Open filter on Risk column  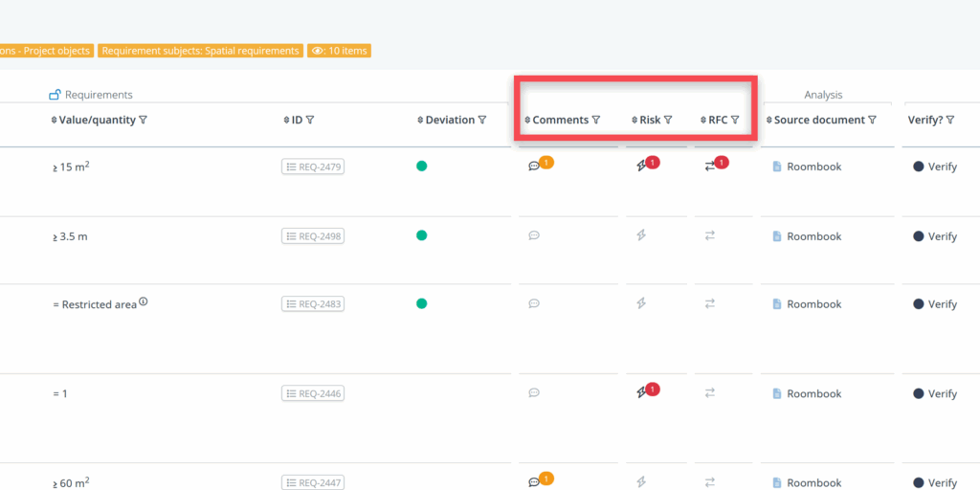668,121
